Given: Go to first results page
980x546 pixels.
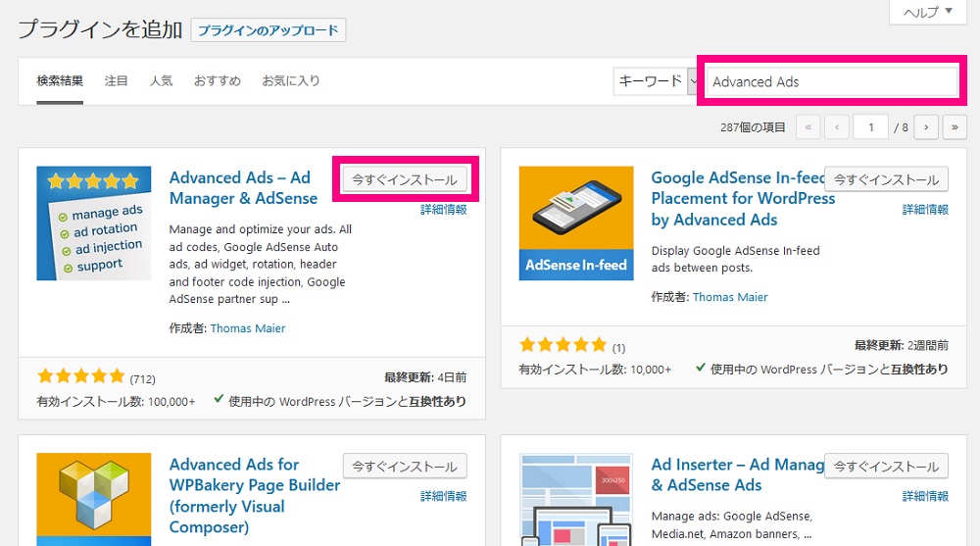Looking at the screenshot, I should [x=808, y=127].
